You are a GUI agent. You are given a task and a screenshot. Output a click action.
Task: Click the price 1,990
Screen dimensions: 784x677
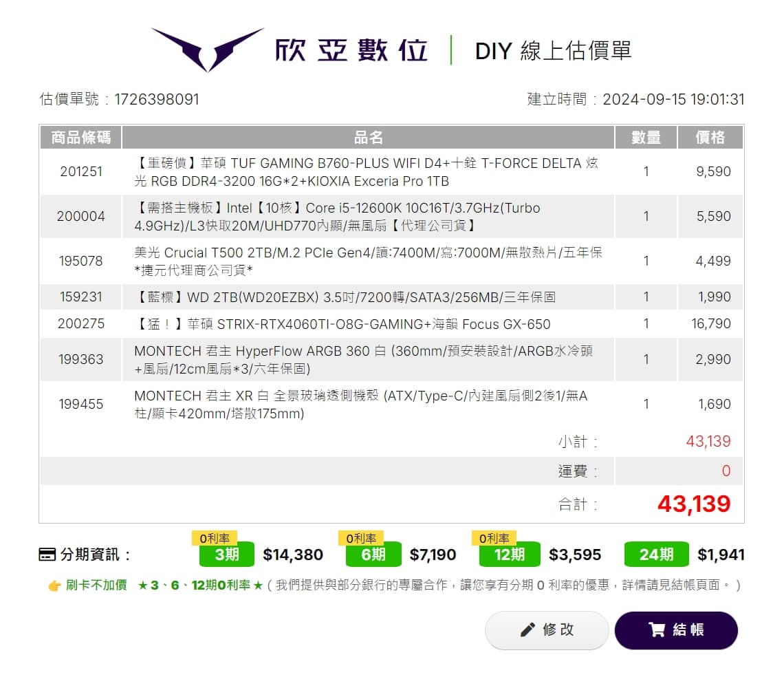[x=715, y=297]
